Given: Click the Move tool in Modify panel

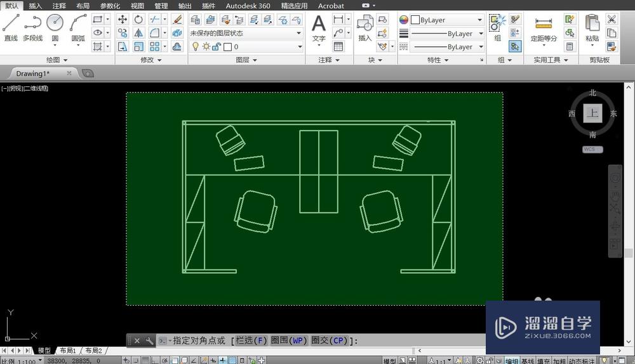Looking at the screenshot, I should click(123, 20).
